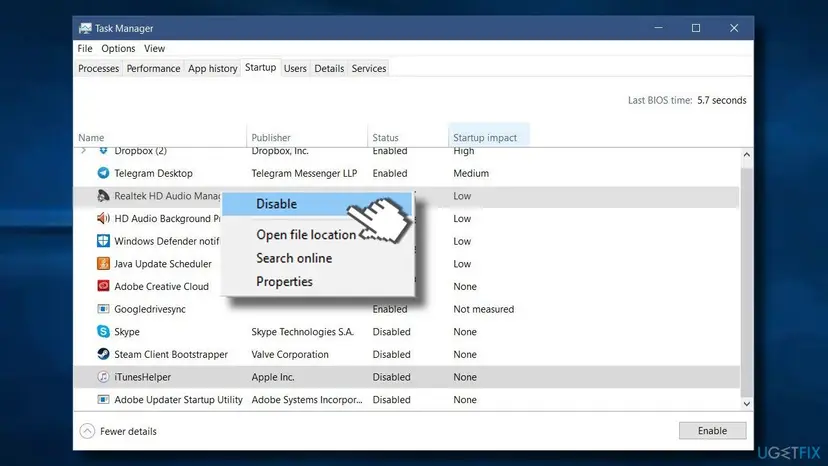The width and height of the screenshot is (828, 466).
Task: Close the Task Manager window
Action: tap(734, 28)
